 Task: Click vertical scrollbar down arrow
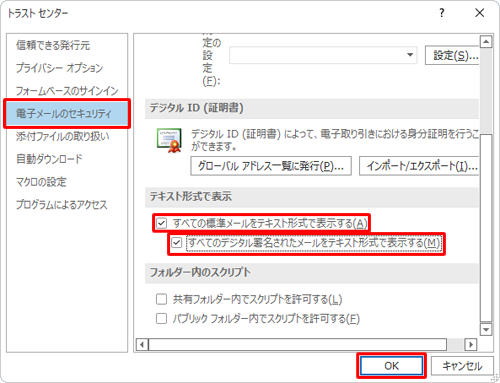coord(486,330)
